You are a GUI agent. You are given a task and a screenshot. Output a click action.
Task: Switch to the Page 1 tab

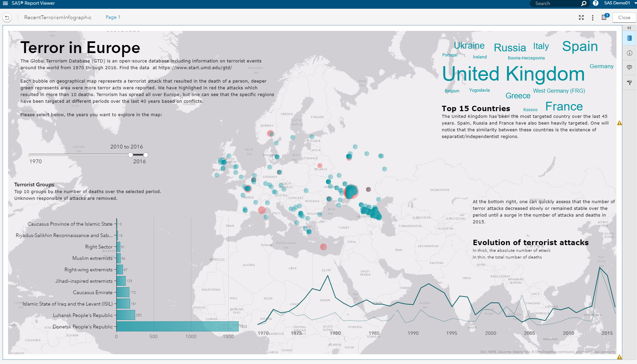click(113, 17)
